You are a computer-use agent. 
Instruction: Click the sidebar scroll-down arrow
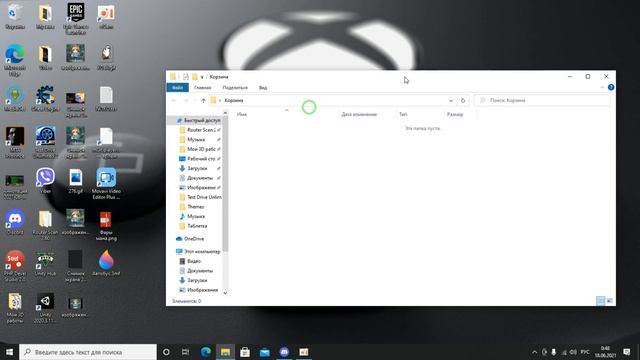[225, 293]
